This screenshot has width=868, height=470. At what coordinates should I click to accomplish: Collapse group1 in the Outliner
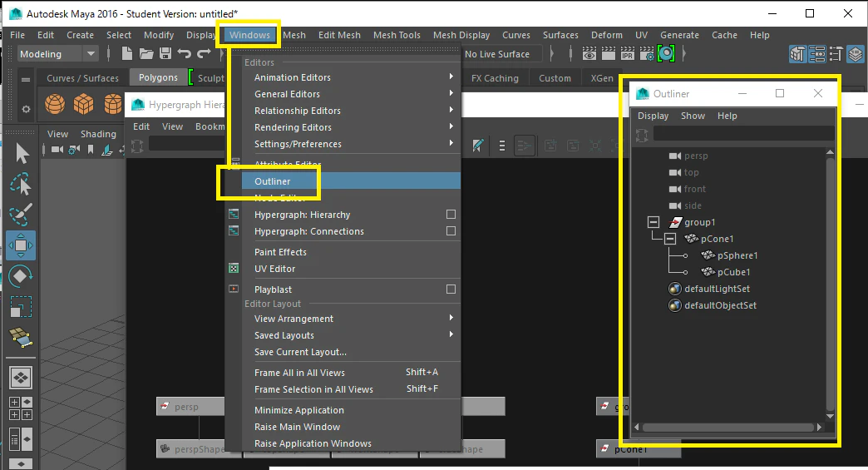click(653, 222)
